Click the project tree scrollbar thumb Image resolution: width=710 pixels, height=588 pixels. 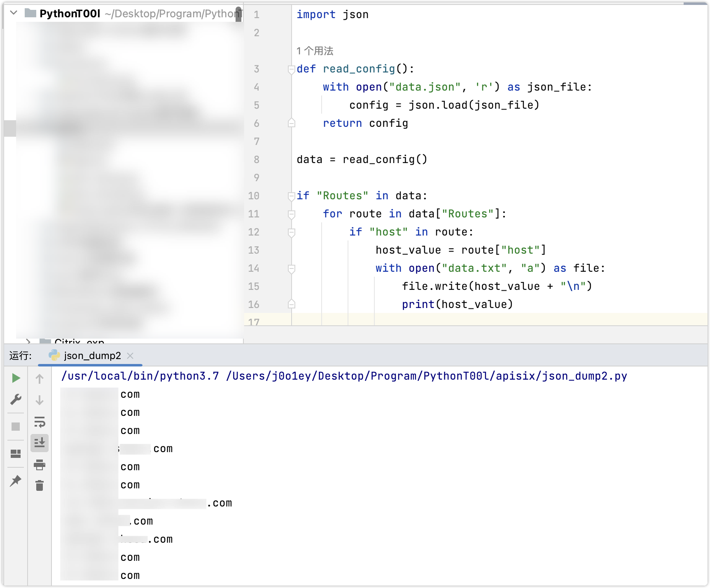tap(238, 14)
